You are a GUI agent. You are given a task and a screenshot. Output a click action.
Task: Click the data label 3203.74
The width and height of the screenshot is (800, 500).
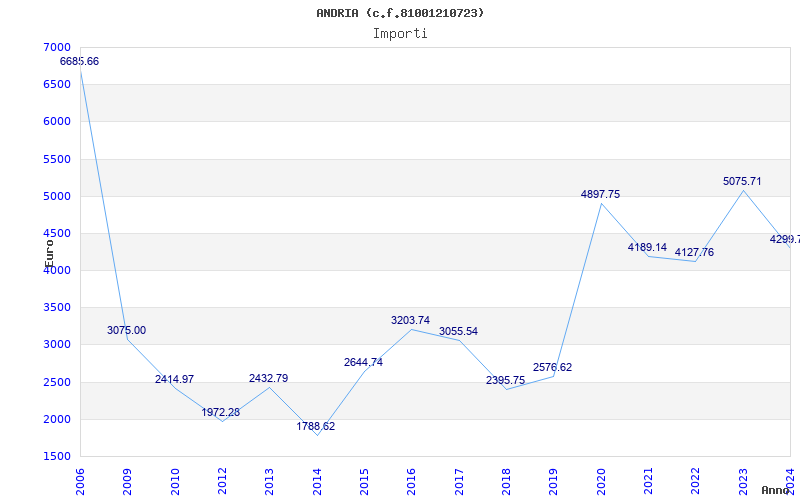pos(410,320)
